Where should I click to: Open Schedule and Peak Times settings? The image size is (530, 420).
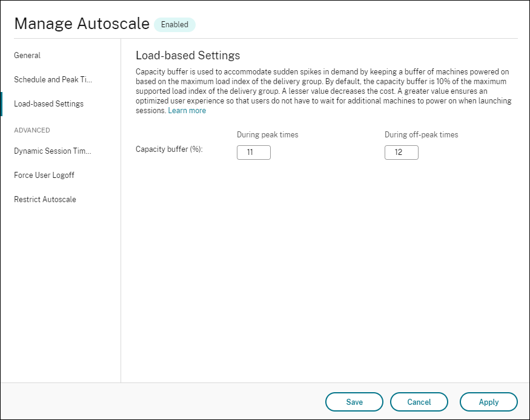click(x=52, y=79)
